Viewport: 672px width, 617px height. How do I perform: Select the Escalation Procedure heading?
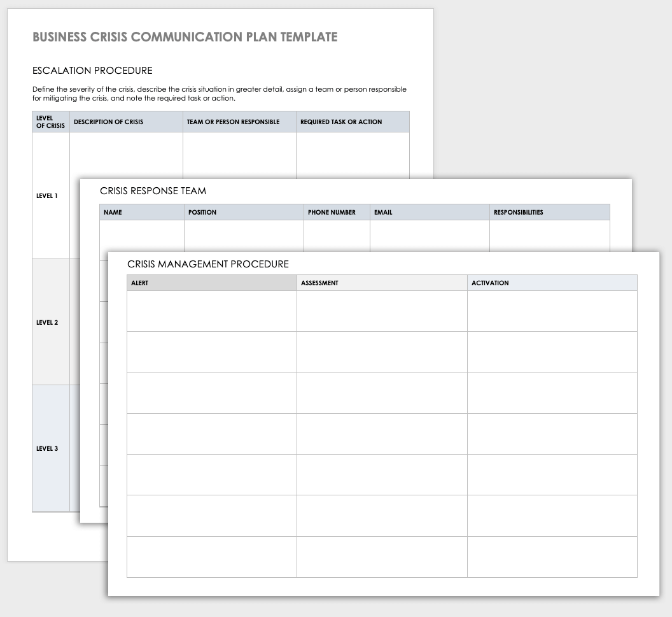(x=92, y=71)
